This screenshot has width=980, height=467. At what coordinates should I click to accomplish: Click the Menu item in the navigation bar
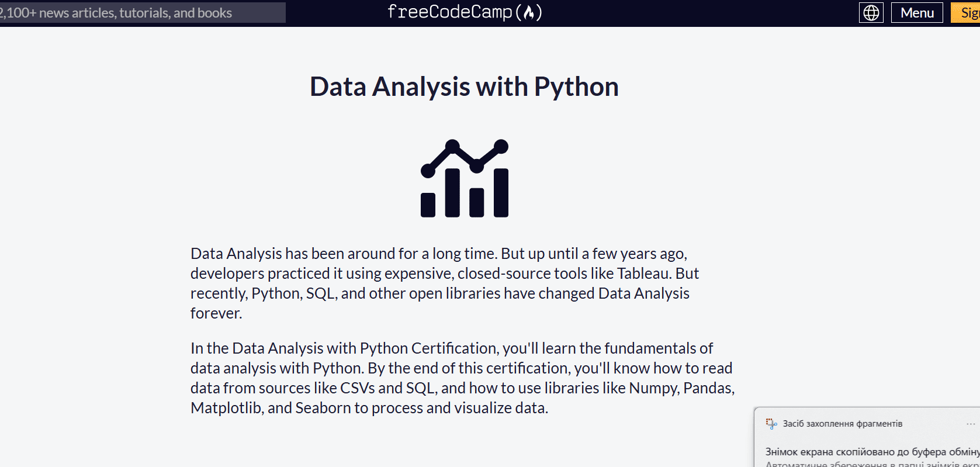tap(917, 12)
